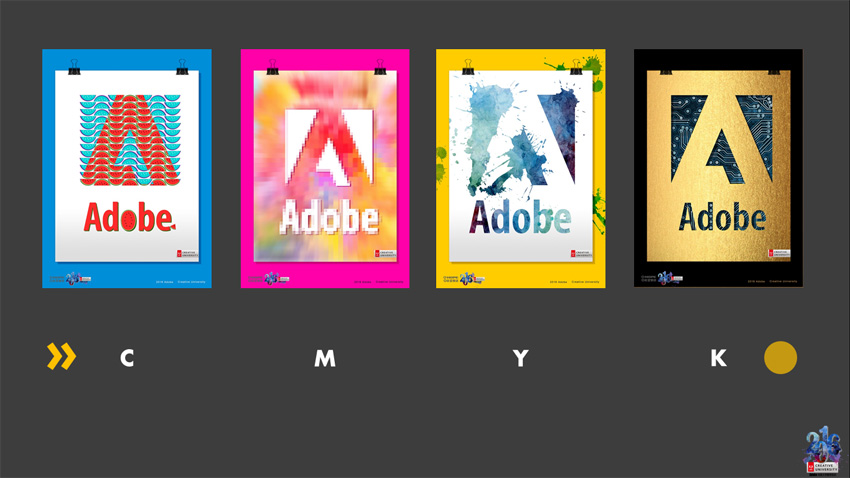Click the red Adobe wordmark on cyan poster
Image resolution: width=850 pixels, height=478 pixels.
[x=128, y=217]
